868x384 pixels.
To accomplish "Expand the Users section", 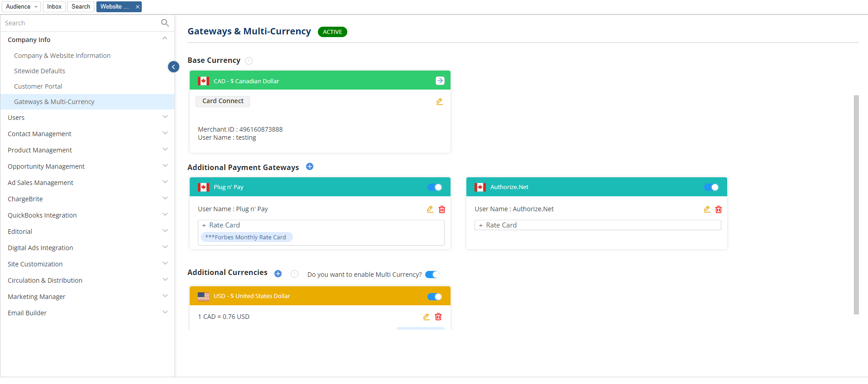I will coord(165,117).
